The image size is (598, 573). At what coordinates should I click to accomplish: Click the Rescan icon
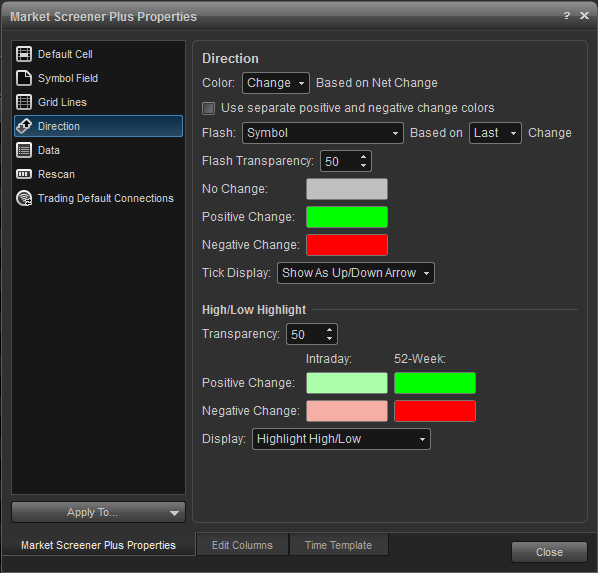[x=24, y=174]
